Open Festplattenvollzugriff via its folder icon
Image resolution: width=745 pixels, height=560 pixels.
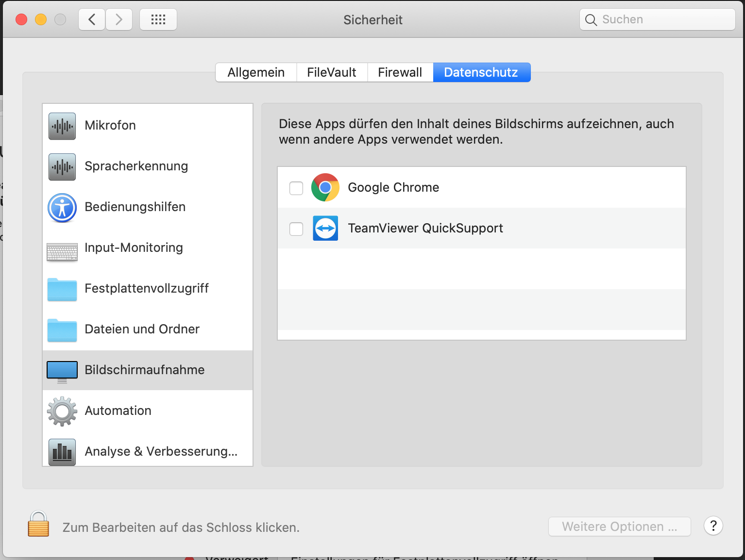click(62, 289)
